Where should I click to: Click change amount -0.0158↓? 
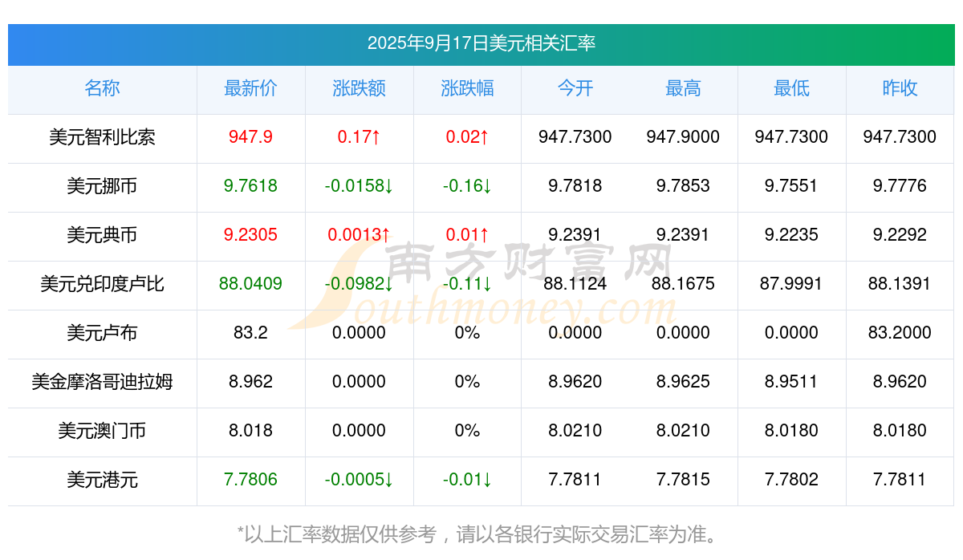click(x=359, y=186)
